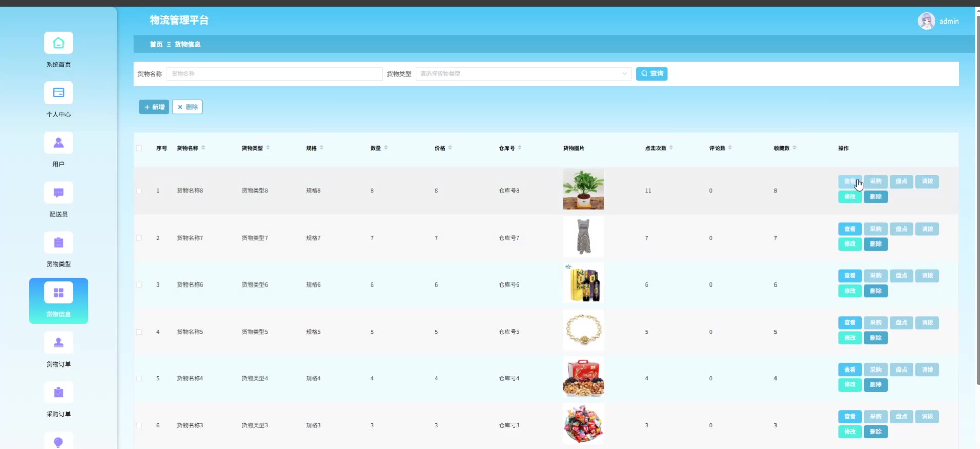Click the 物流管理平台 title text
Image resolution: width=980 pixels, height=449 pixels.
pos(179,20)
